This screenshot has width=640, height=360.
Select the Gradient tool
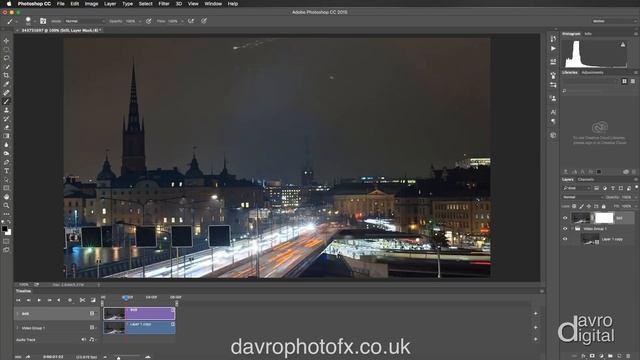pos(6,136)
